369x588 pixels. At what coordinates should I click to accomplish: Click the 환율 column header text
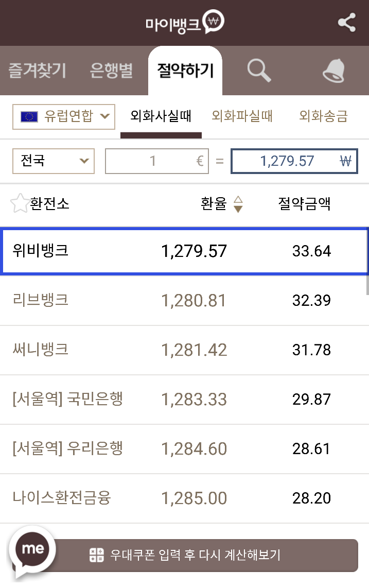[214, 203]
